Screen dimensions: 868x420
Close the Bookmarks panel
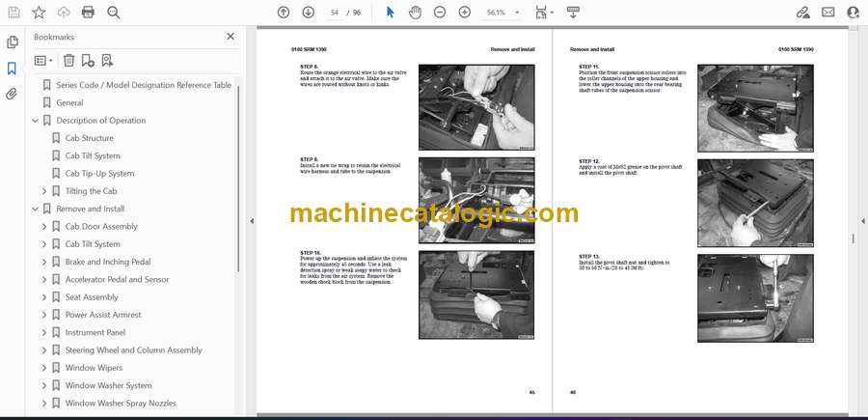[231, 37]
